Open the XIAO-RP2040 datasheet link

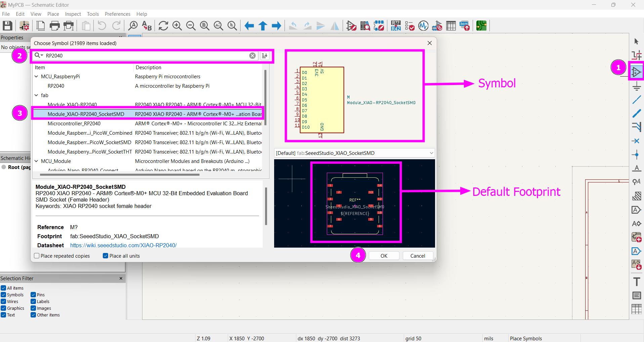tap(123, 245)
